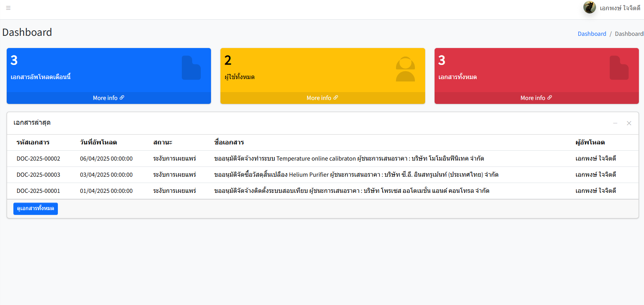This screenshot has height=305, width=644.
Task: Click upload date 03/04/2025 00:00:00
Action: (x=106, y=175)
